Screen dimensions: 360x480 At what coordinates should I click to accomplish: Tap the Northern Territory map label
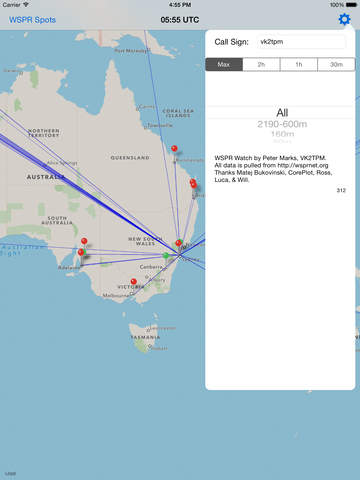[x=44, y=133]
